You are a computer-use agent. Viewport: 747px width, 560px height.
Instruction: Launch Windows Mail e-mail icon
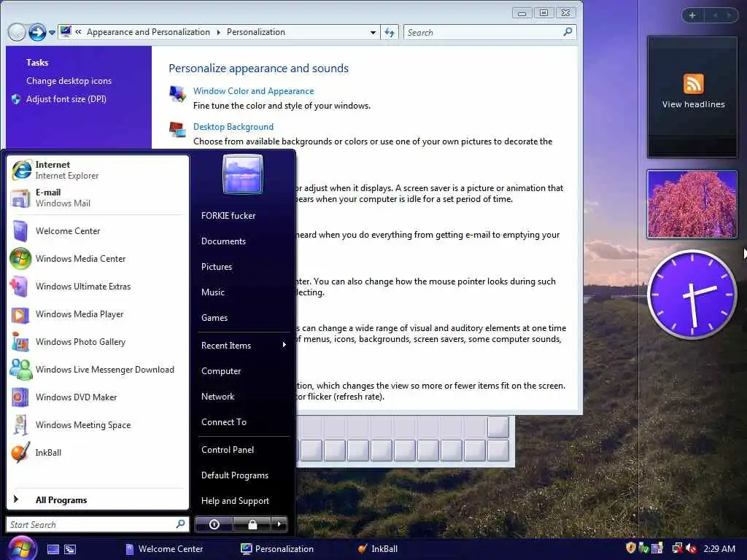20,198
